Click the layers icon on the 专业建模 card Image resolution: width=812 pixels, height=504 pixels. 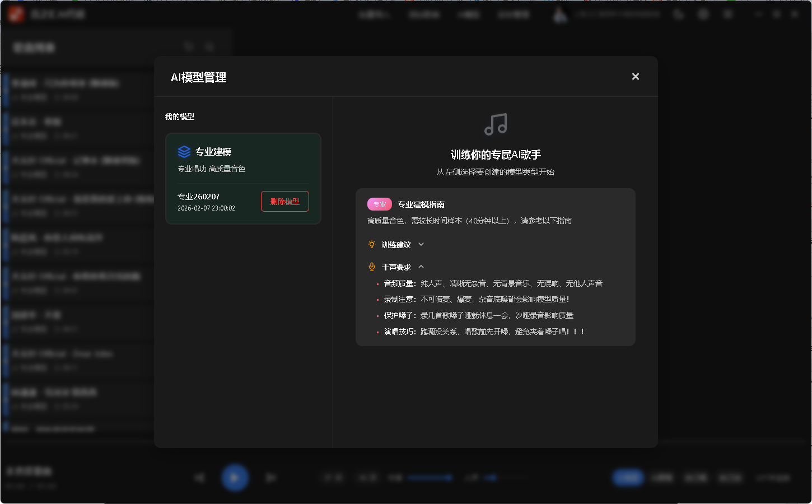[183, 151]
